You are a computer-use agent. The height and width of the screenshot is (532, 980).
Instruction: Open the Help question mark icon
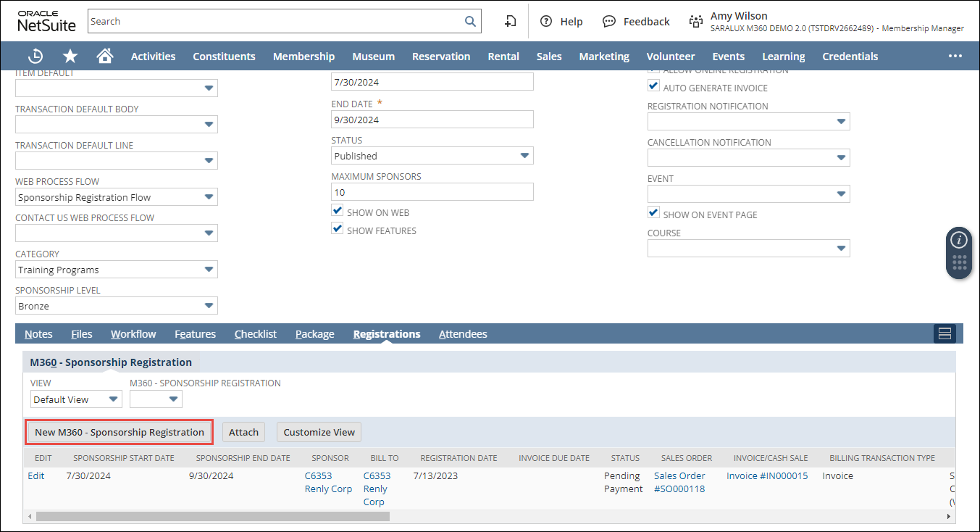pos(546,22)
